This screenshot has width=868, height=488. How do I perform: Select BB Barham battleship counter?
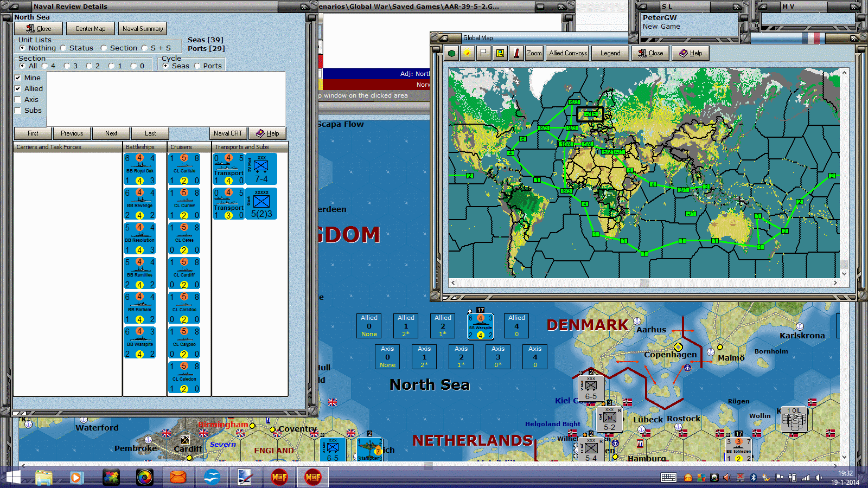(x=140, y=308)
